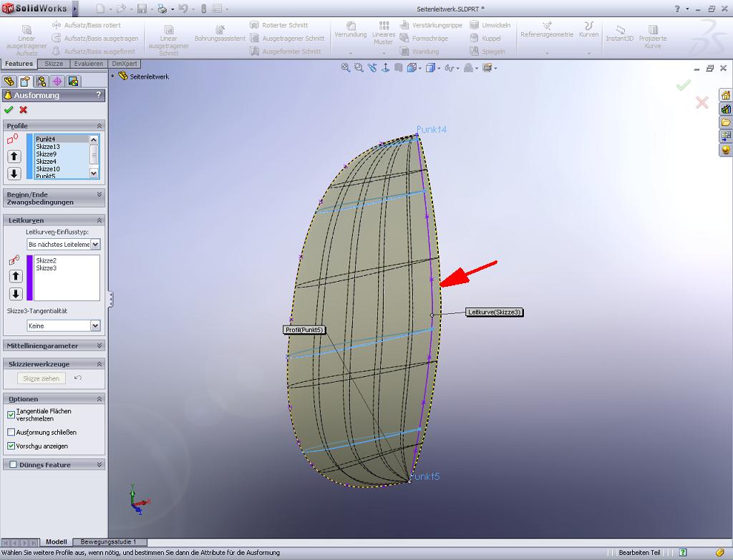Switch to the Modell bottom tab
The image size is (733, 560).
pos(56,542)
